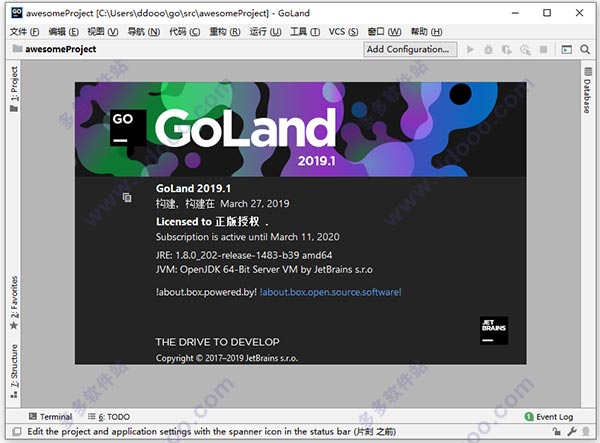Click the Run triangle icon in toolbar
The width and height of the screenshot is (600, 443).
click(470, 49)
